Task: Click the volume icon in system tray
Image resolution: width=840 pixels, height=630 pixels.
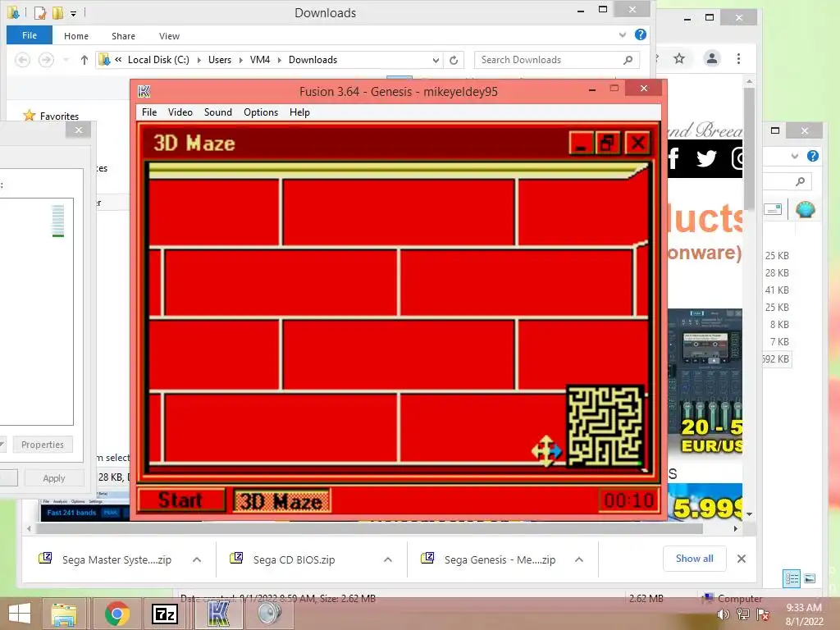Action: click(x=724, y=614)
